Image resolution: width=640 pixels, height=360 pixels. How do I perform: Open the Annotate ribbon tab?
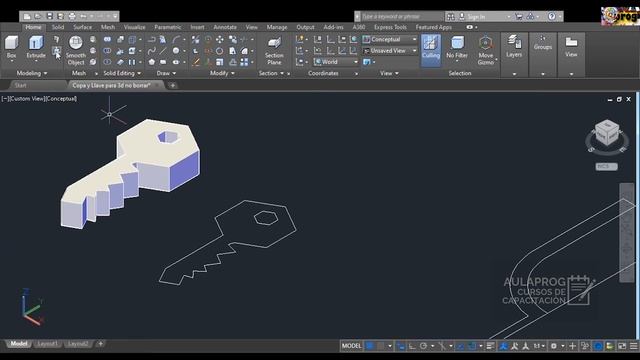225,27
